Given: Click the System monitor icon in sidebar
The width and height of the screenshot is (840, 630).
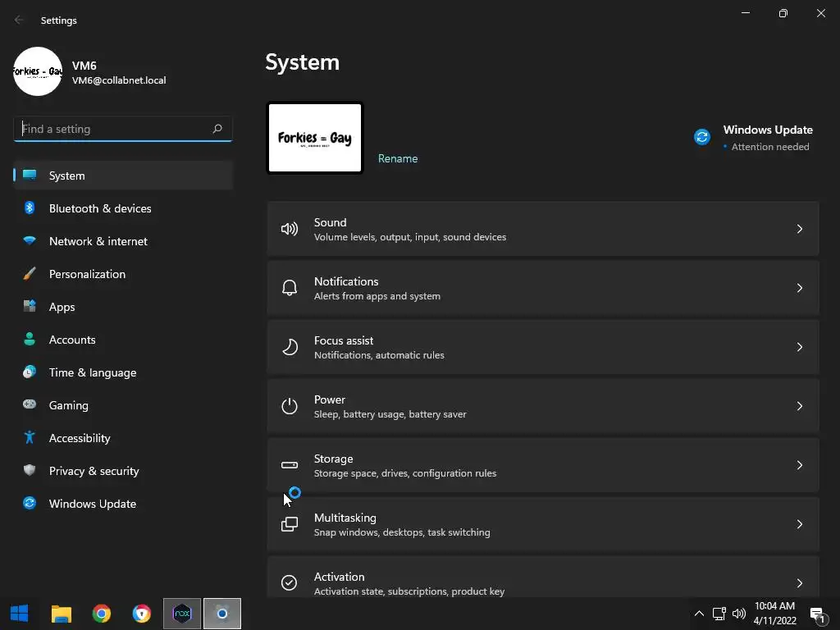Looking at the screenshot, I should [30, 175].
